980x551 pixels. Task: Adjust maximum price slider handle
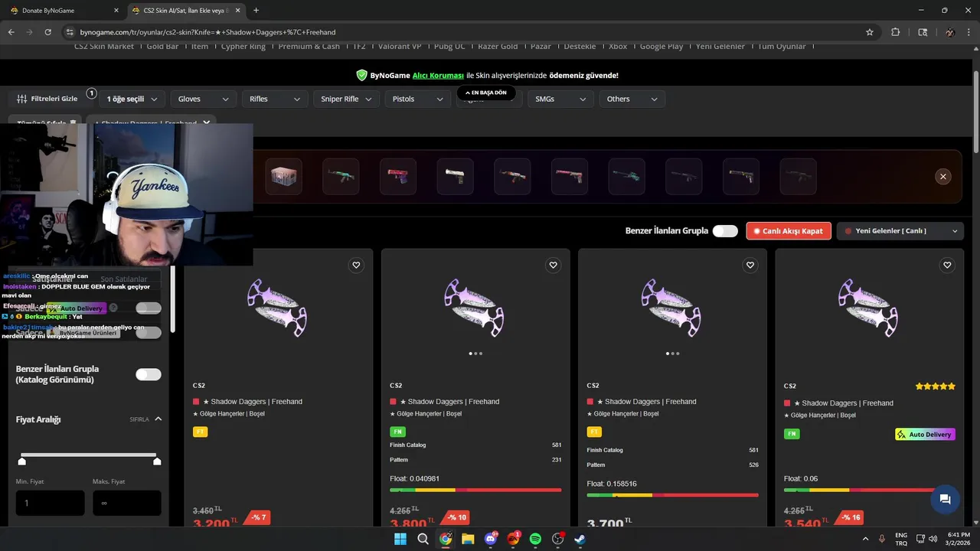[x=157, y=461]
